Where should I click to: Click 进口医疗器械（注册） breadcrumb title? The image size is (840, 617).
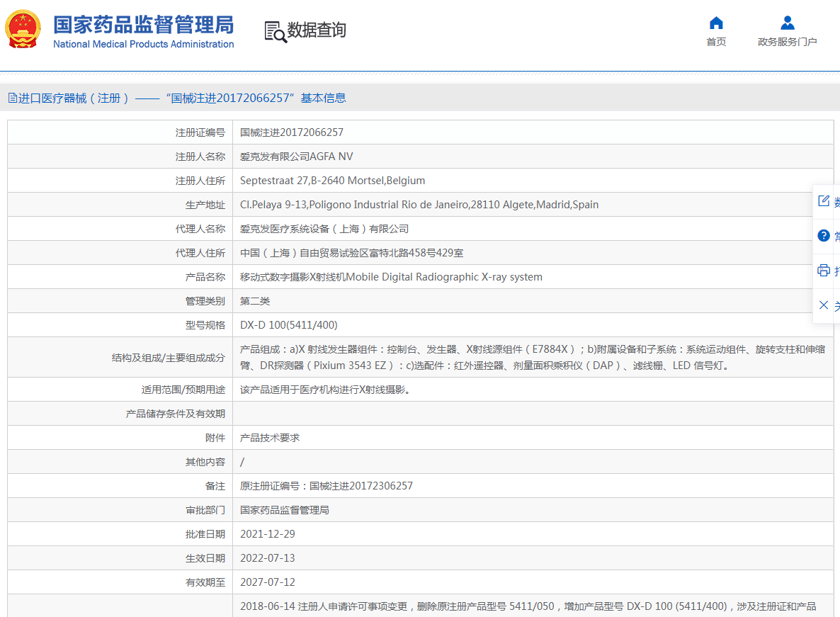[x=74, y=98]
